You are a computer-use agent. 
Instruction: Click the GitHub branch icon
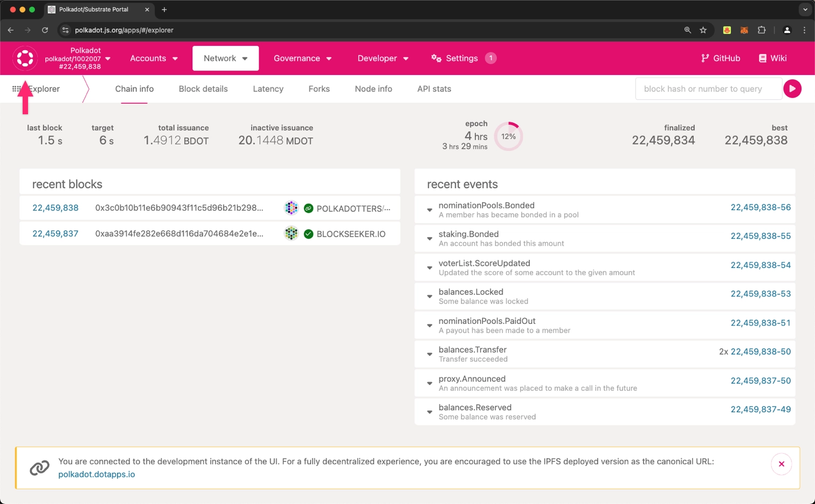pyautogui.click(x=705, y=58)
